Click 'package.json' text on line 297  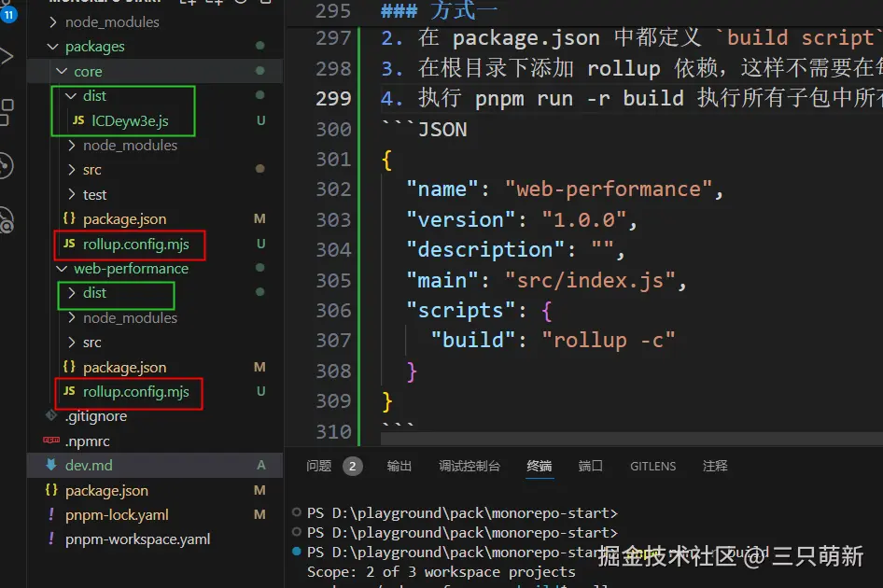click(x=526, y=37)
